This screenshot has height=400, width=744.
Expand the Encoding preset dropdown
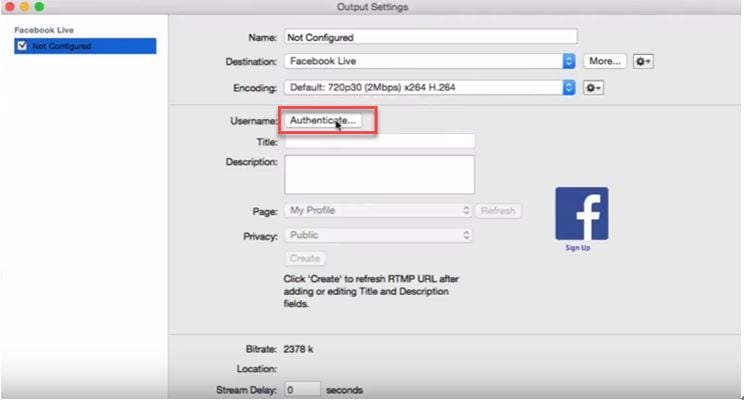click(430, 88)
